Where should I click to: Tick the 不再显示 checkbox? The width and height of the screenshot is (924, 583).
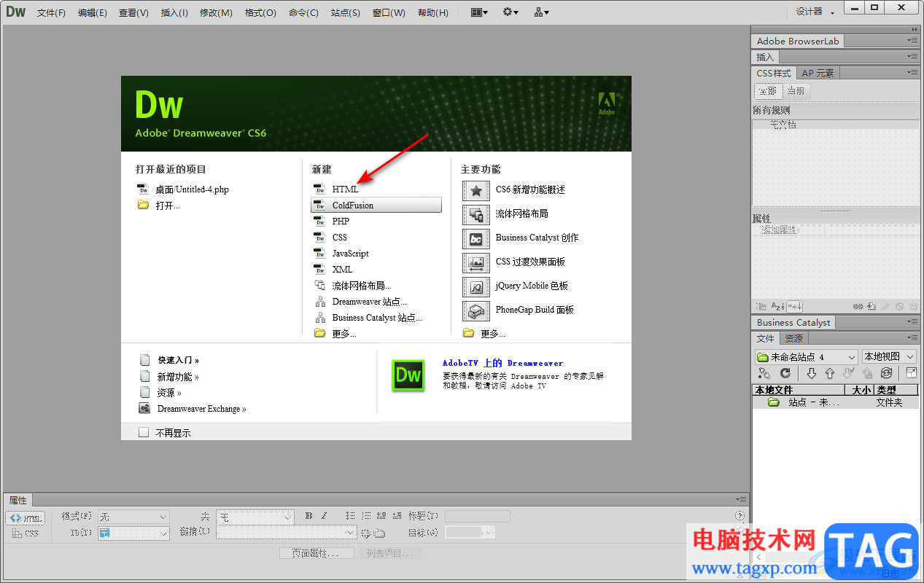(x=144, y=433)
